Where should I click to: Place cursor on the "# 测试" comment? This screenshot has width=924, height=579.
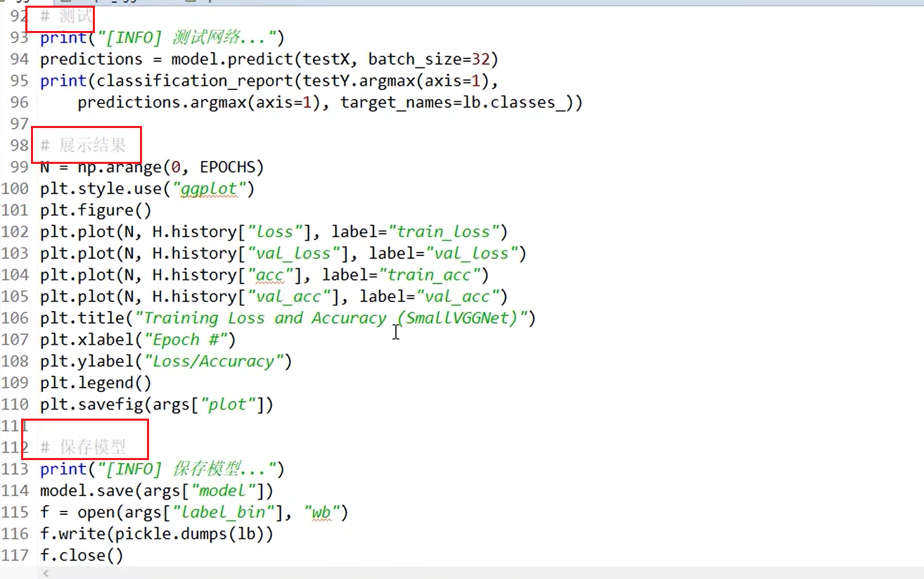point(66,16)
